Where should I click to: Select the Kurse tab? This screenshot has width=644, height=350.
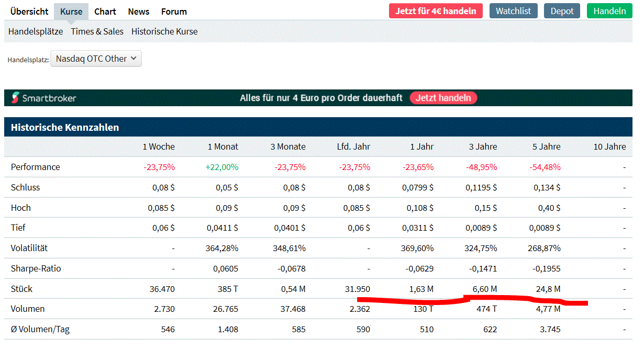(71, 12)
